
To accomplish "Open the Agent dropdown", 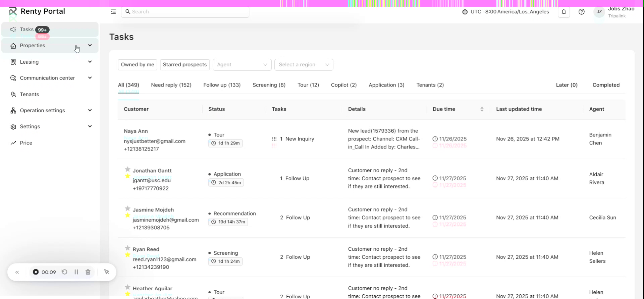I will (242, 65).
